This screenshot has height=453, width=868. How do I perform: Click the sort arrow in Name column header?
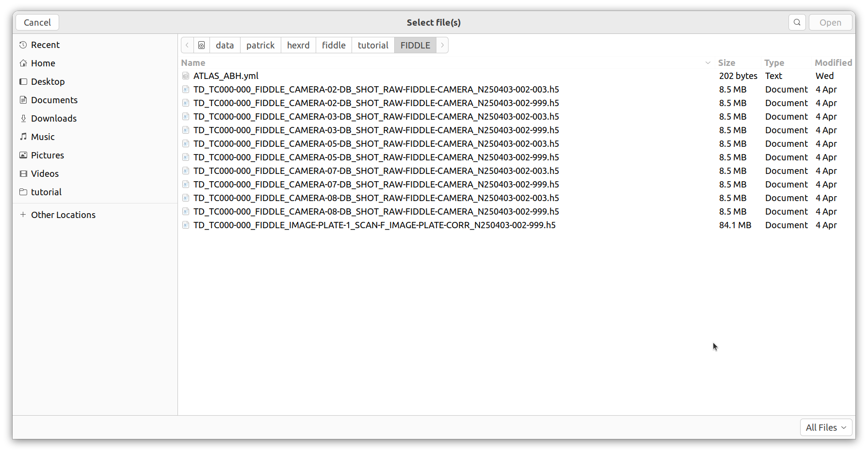[x=707, y=63]
